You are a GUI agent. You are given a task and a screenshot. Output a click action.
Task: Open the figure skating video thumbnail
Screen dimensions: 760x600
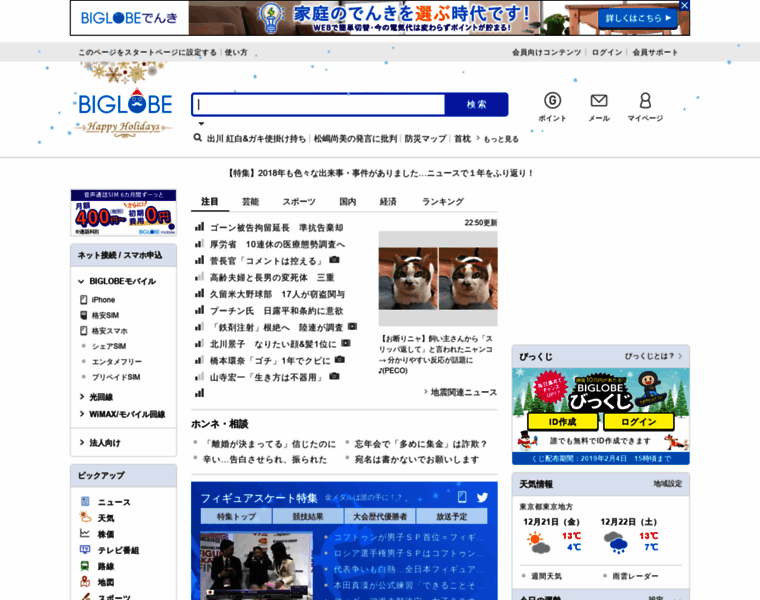pyautogui.click(x=256, y=566)
